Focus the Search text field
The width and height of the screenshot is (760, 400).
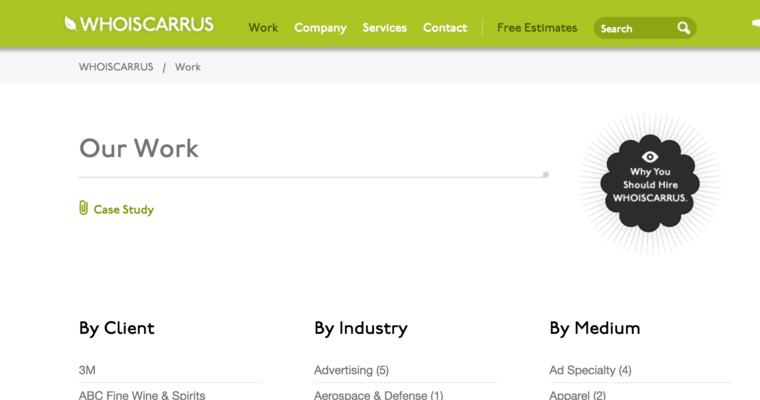(x=632, y=29)
